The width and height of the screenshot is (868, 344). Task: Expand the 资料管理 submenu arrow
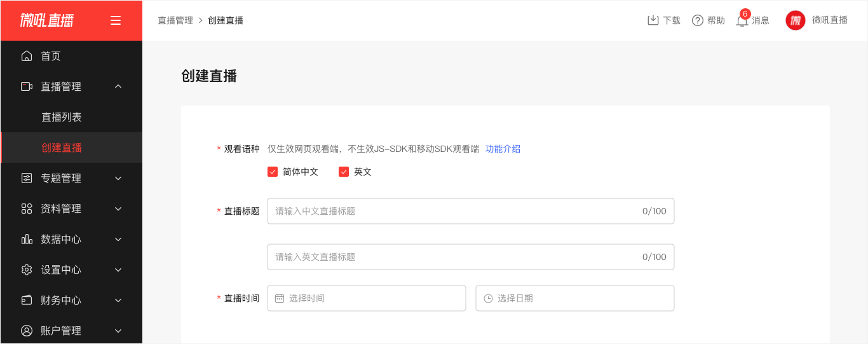118,209
